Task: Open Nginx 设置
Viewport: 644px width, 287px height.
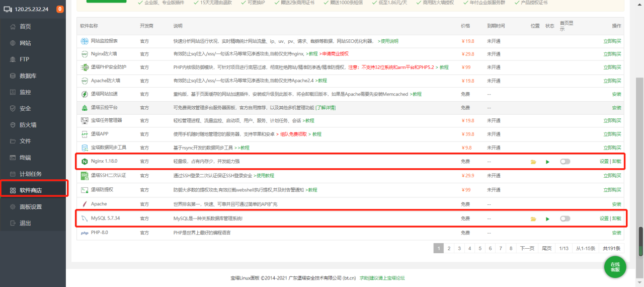Action: point(604,162)
